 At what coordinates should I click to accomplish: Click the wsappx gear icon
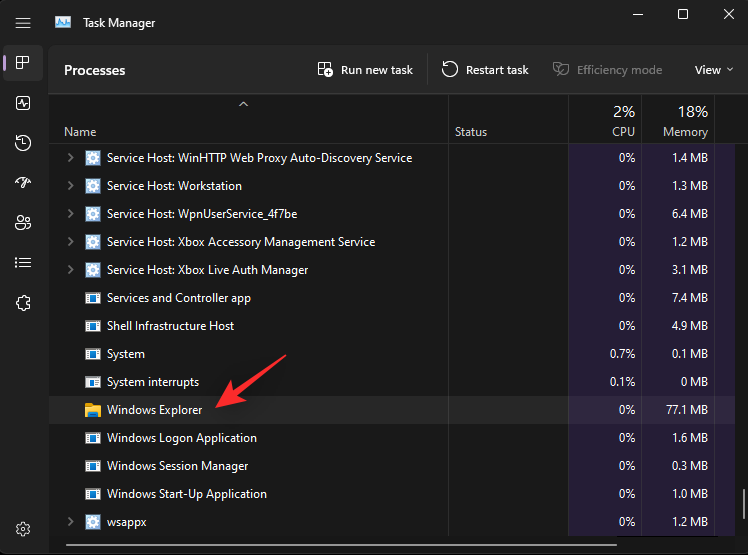coord(93,522)
